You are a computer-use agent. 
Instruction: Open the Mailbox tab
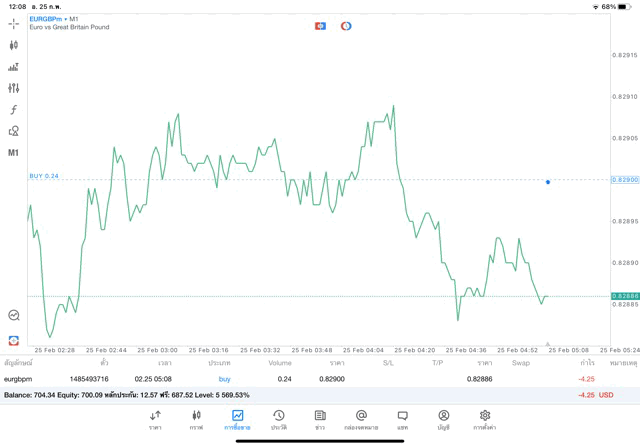pos(361,419)
